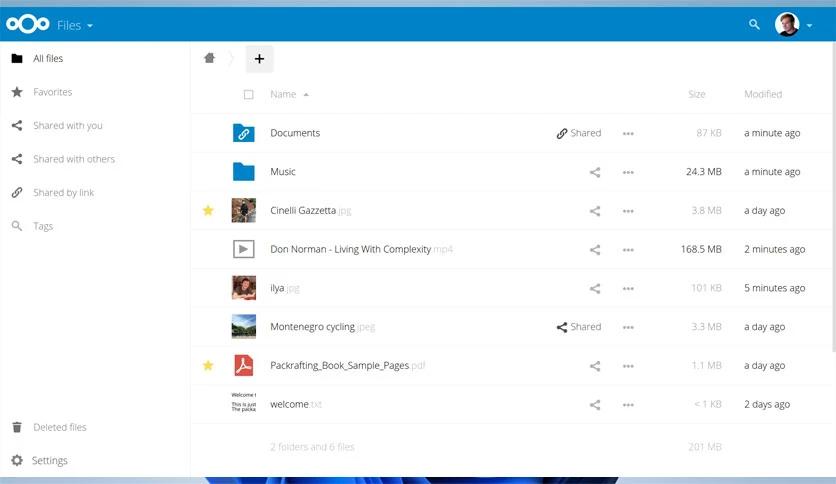Open ilya image thumbnail
Image resolution: width=836 pixels, height=484 pixels.
click(244, 288)
